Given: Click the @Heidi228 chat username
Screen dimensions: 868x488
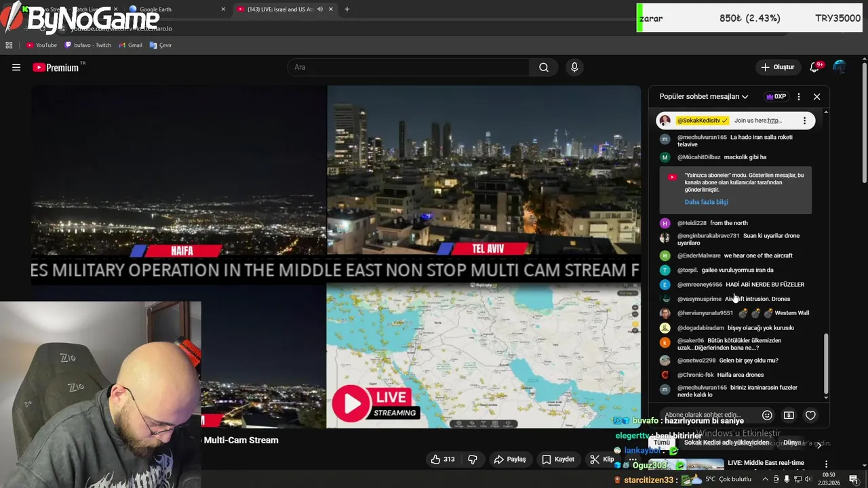Looking at the screenshot, I should [692, 223].
